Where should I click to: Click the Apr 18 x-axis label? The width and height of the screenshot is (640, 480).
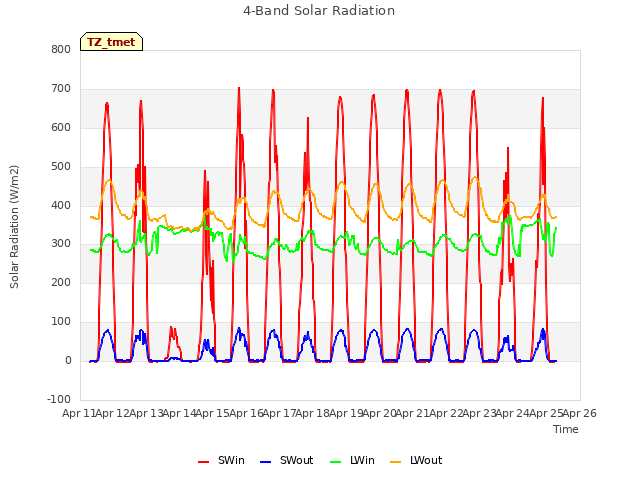pyautogui.click(x=312, y=413)
